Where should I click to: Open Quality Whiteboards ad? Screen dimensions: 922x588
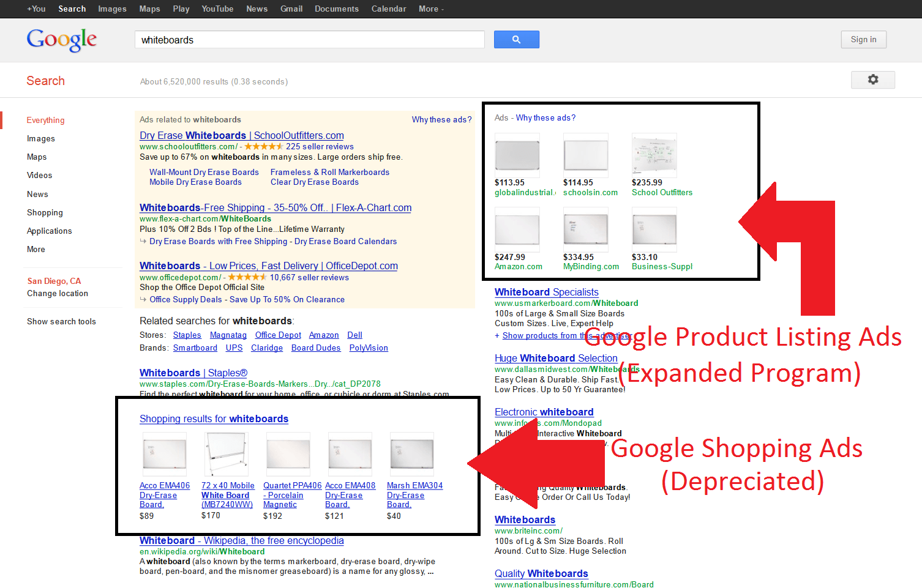pyautogui.click(x=541, y=573)
